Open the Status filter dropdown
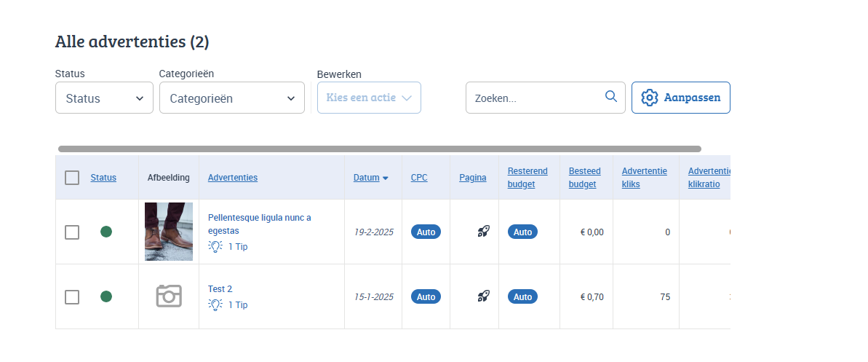 click(x=104, y=98)
